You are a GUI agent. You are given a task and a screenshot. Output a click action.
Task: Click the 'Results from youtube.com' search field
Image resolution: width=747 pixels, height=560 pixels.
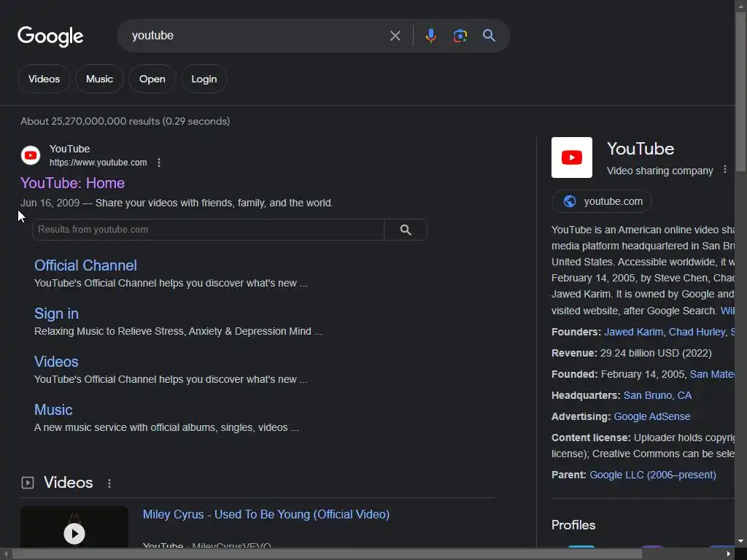[x=208, y=230]
